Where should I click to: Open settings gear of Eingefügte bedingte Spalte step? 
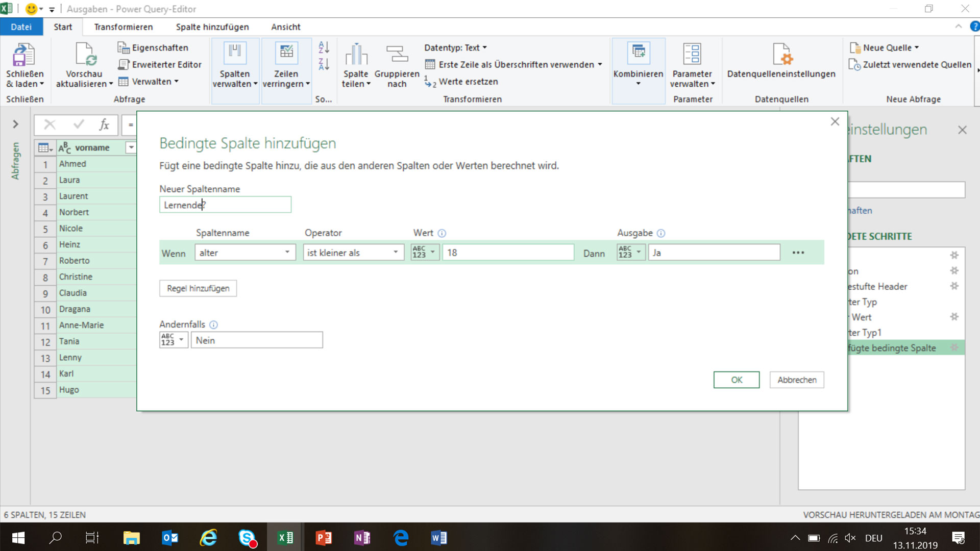[x=954, y=347]
